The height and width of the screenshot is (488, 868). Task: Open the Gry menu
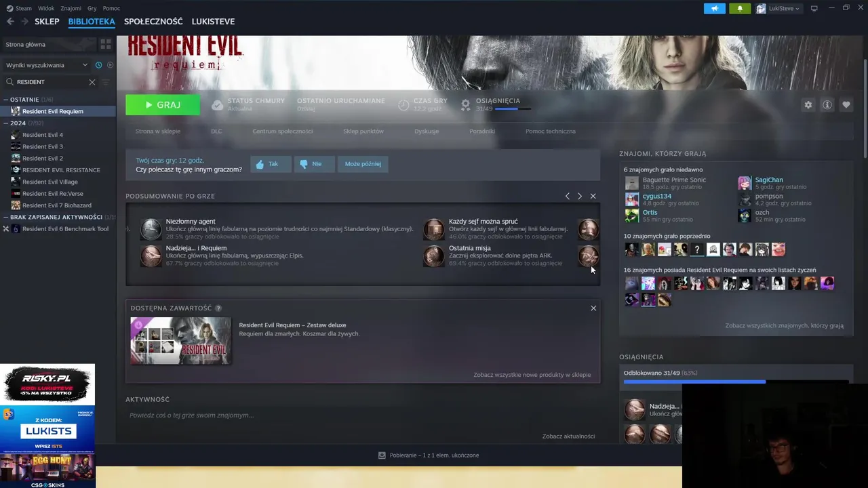pos(92,8)
